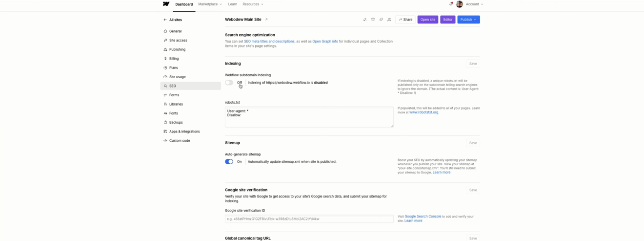The height and width of the screenshot is (241, 644).
Task: Open the Learn menu item
Action: click(x=233, y=4)
